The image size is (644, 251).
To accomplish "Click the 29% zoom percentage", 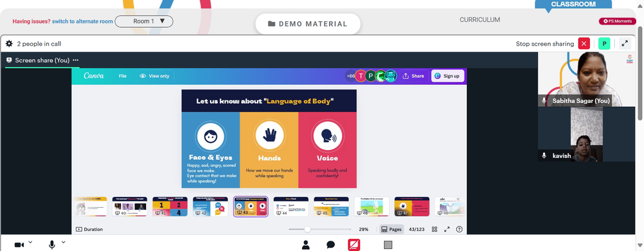I will [363, 229].
